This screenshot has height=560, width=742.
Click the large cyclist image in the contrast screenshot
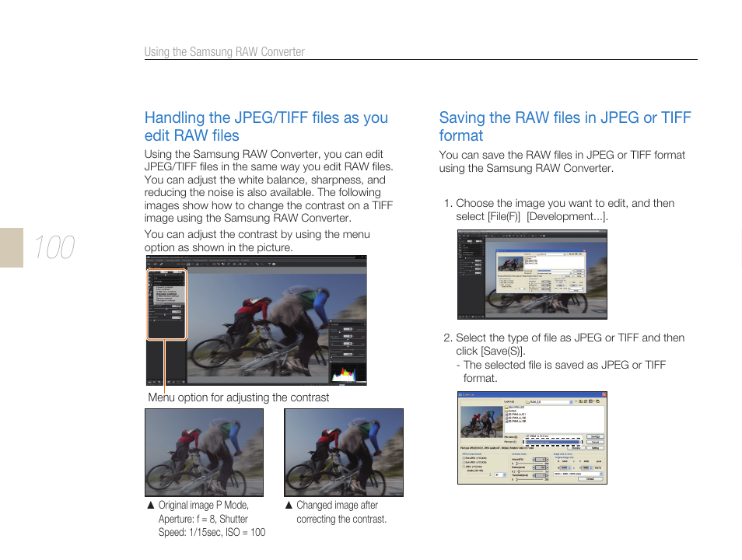tap(258, 325)
